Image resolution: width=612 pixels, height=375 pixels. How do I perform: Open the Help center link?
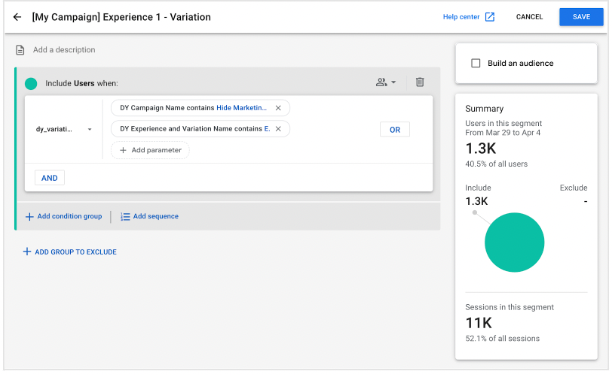461,17
